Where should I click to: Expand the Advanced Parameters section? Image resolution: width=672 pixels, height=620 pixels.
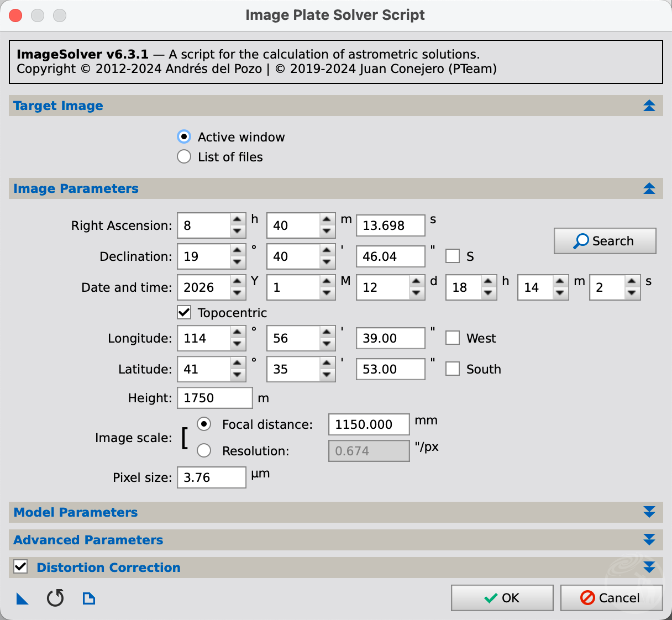[649, 540]
